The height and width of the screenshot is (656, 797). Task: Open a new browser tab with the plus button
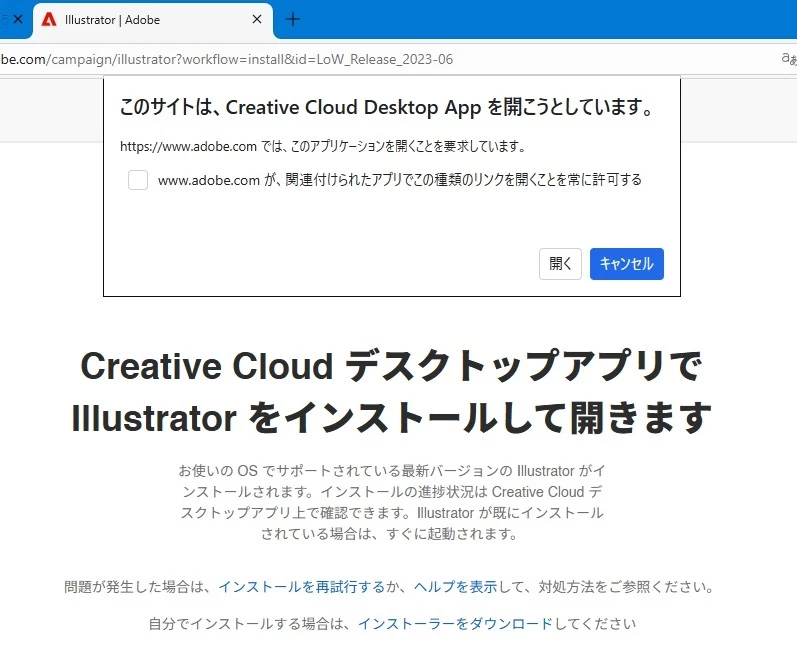pyautogui.click(x=293, y=19)
